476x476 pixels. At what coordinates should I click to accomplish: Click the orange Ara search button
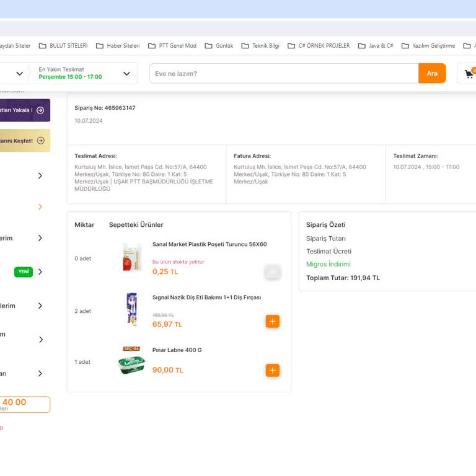(x=432, y=73)
